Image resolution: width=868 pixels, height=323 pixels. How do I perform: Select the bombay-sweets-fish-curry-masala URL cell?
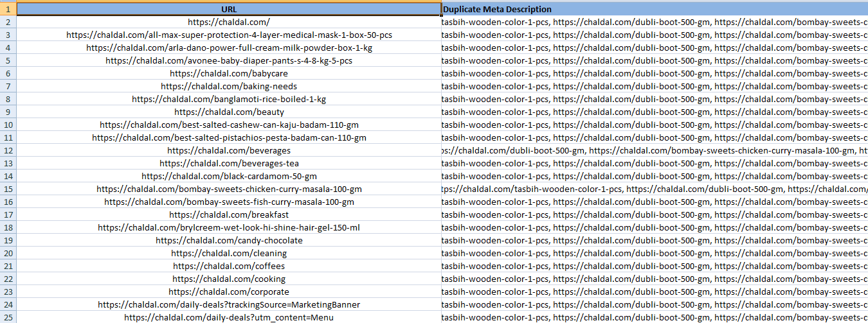tap(229, 202)
